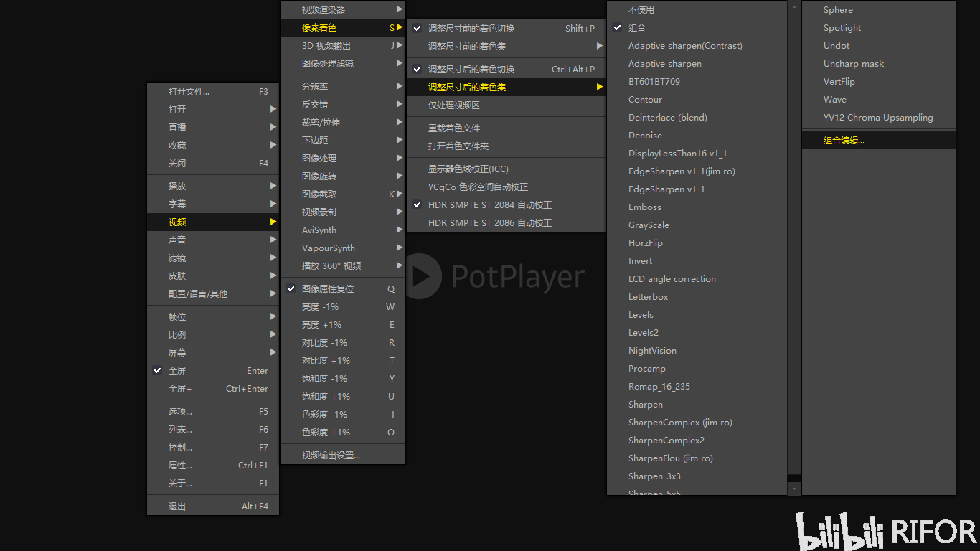Expand the AviSynth submenu

pos(343,230)
